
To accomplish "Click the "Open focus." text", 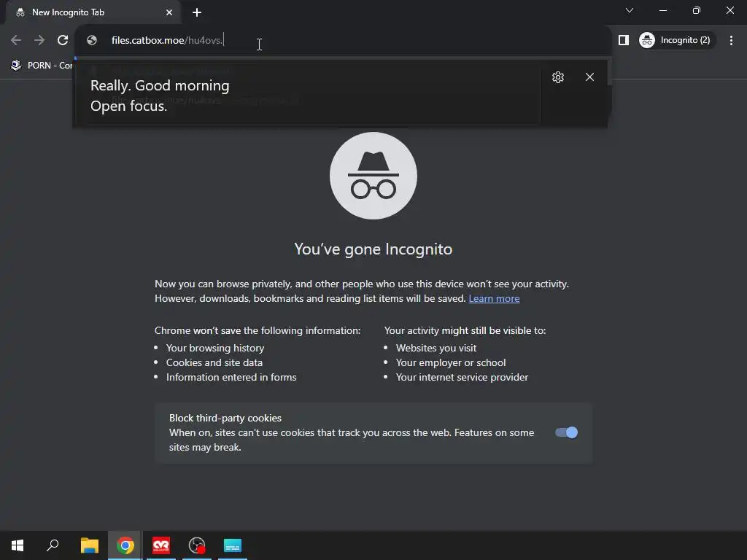I will tap(128, 106).
